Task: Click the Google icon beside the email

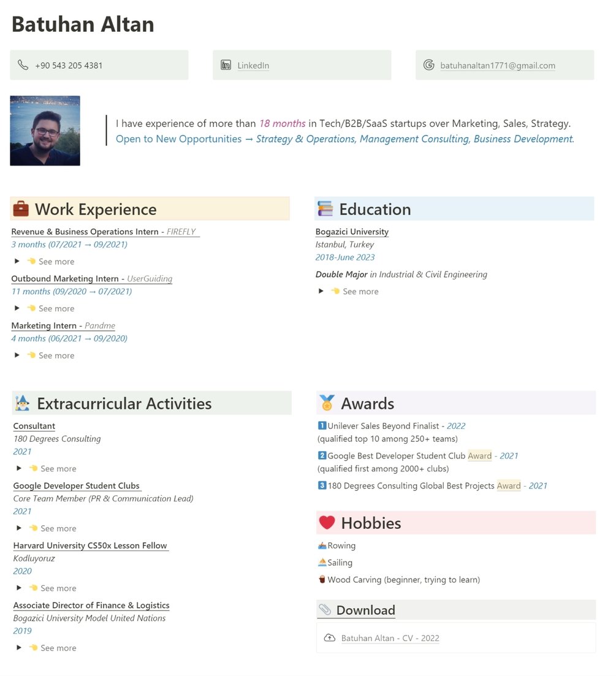Action: click(x=429, y=65)
